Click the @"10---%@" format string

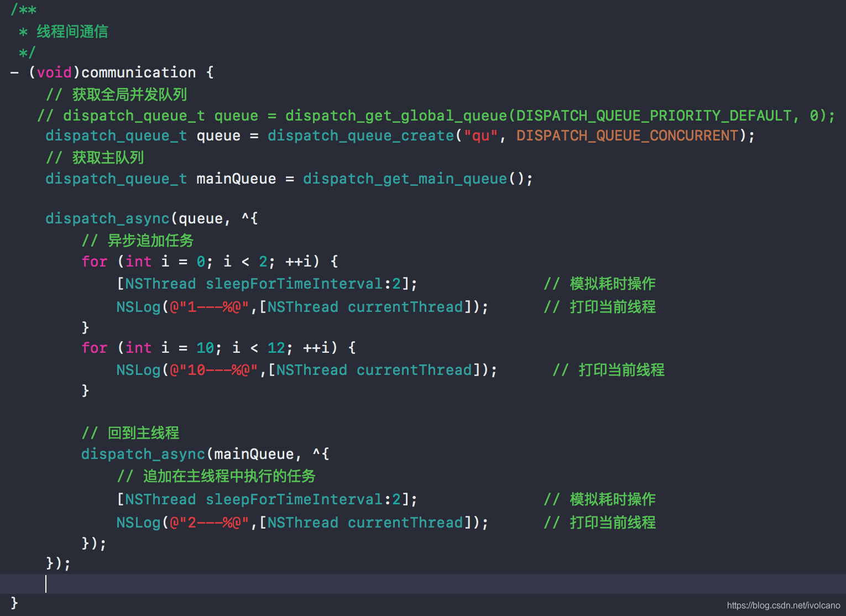[x=214, y=370]
